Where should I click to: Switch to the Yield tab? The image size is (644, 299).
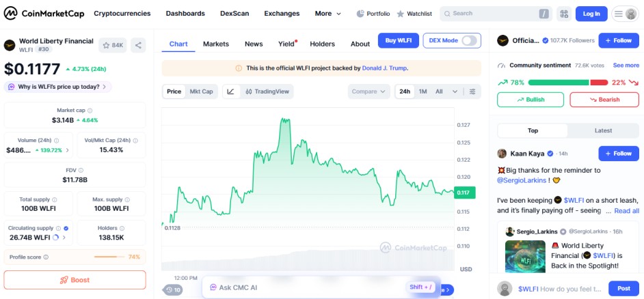286,44
